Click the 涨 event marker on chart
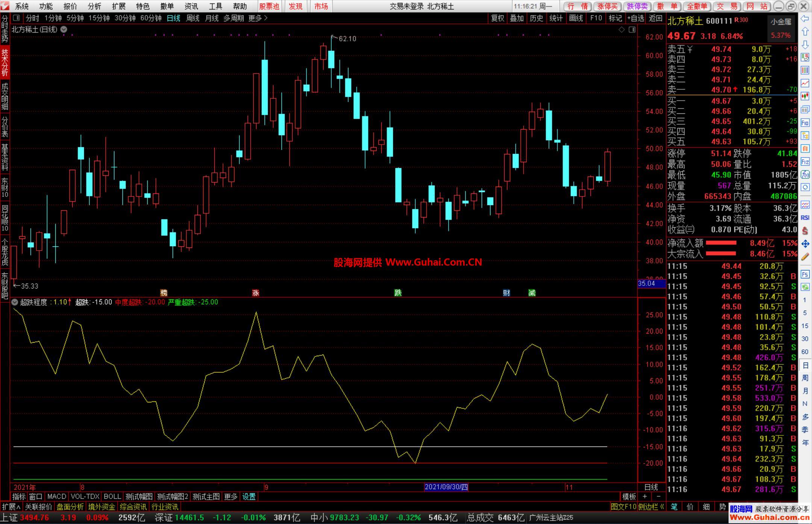This screenshot has width=812, height=524. click(256, 293)
